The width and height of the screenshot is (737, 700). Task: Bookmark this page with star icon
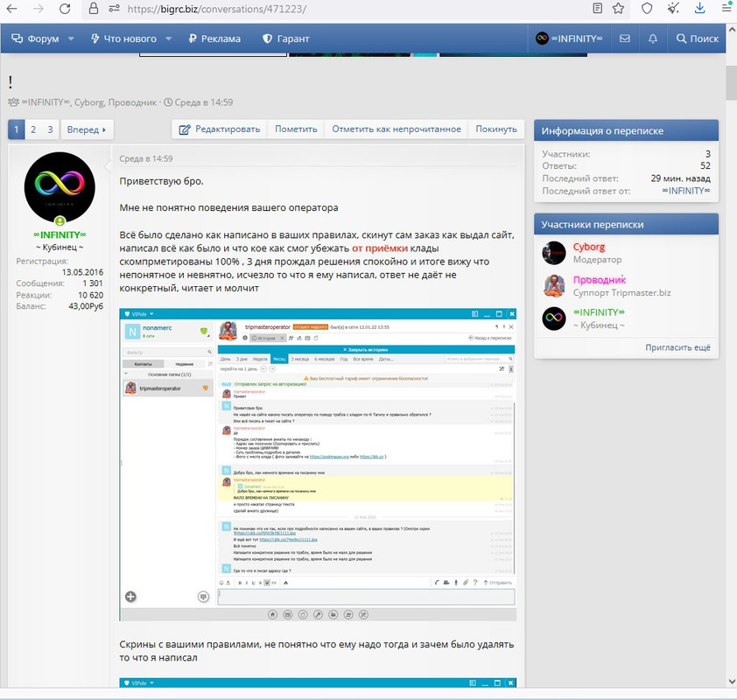tap(618, 8)
